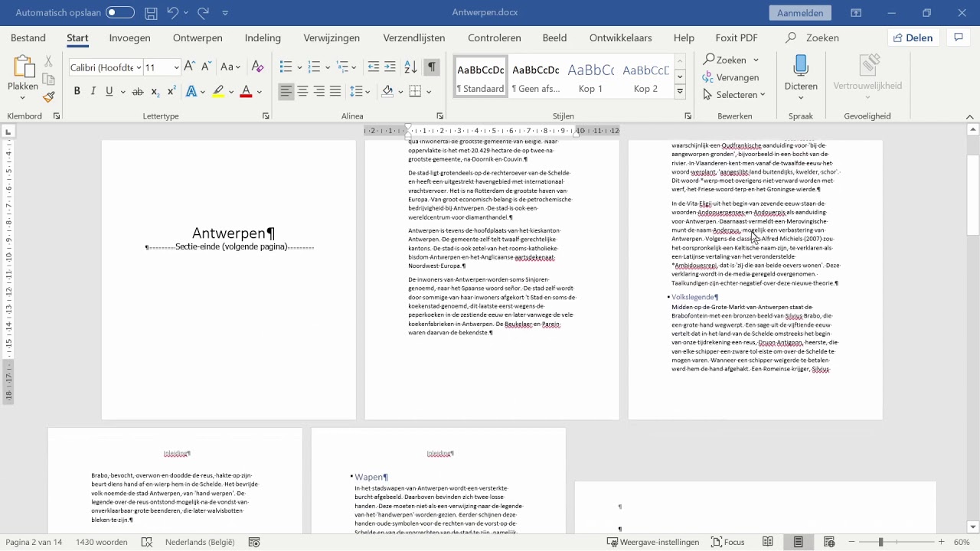Toggle Bold formatting
Viewport: 980px width, 551px height.
(x=77, y=92)
